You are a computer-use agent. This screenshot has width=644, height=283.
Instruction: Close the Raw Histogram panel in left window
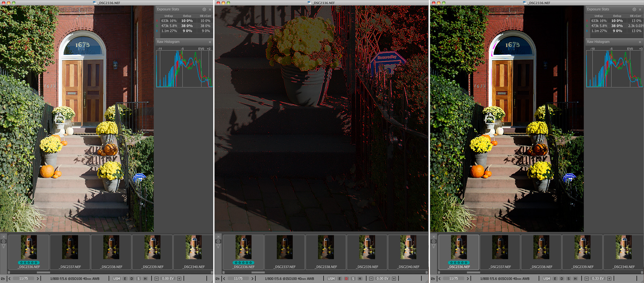[x=210, y=42]
